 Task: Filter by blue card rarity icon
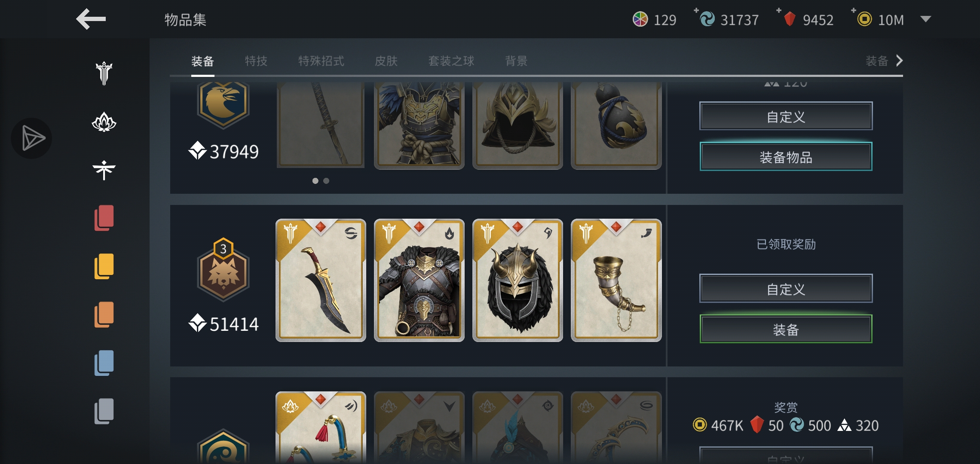click(x=104, y=363)
